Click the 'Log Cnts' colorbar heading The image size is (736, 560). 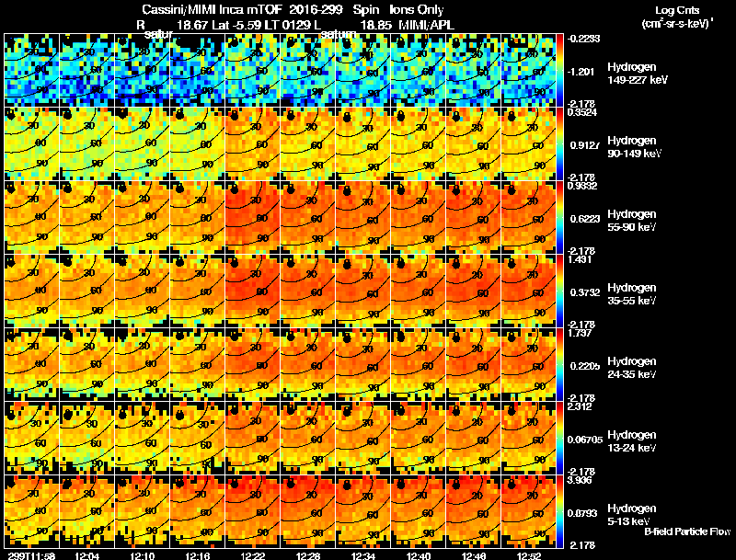[x=677, y=10]
